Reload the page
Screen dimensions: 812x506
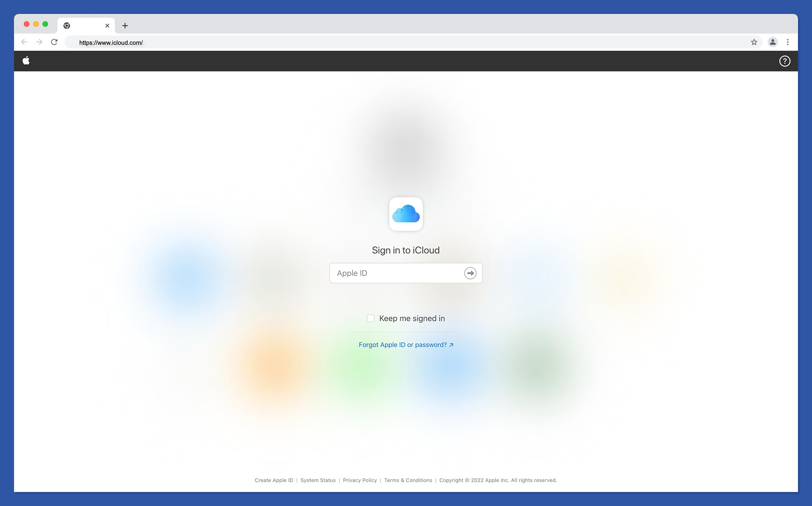point(54,42)
